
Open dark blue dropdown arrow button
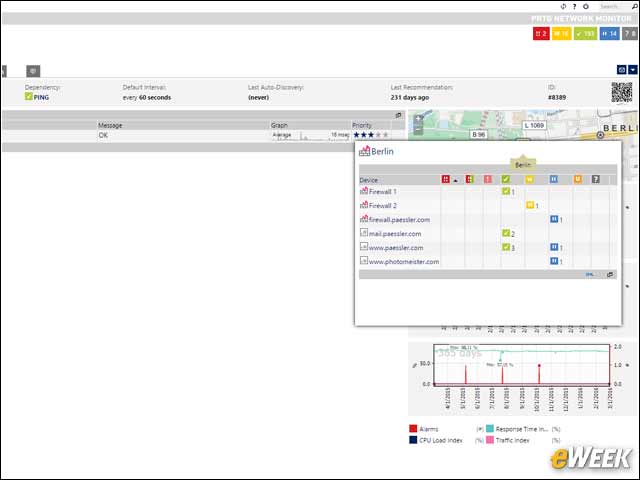tap(632, 70)
